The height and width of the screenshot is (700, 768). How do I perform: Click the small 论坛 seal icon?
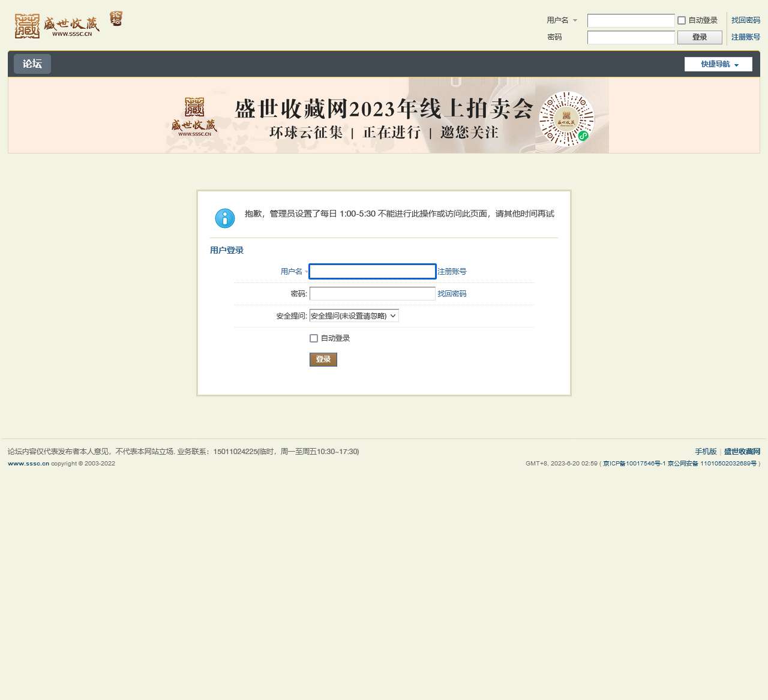click(116, 19)
